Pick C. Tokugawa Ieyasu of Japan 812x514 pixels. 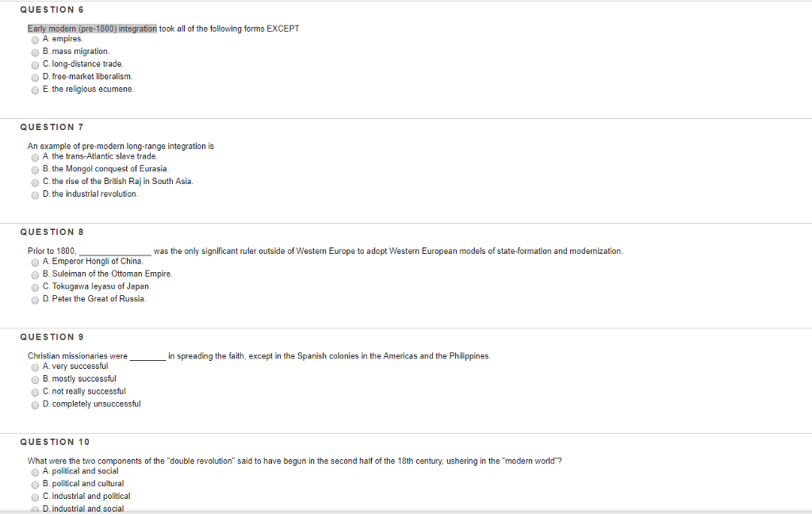[35, 288]
